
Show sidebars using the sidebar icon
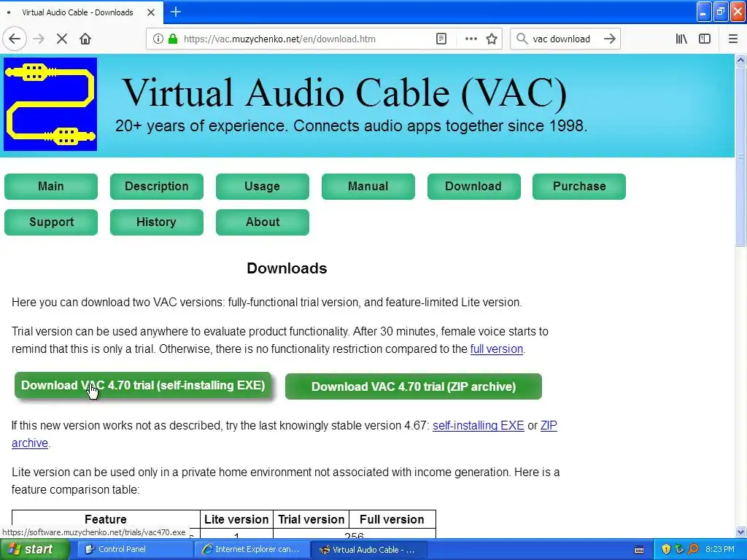tap(705, 39)
